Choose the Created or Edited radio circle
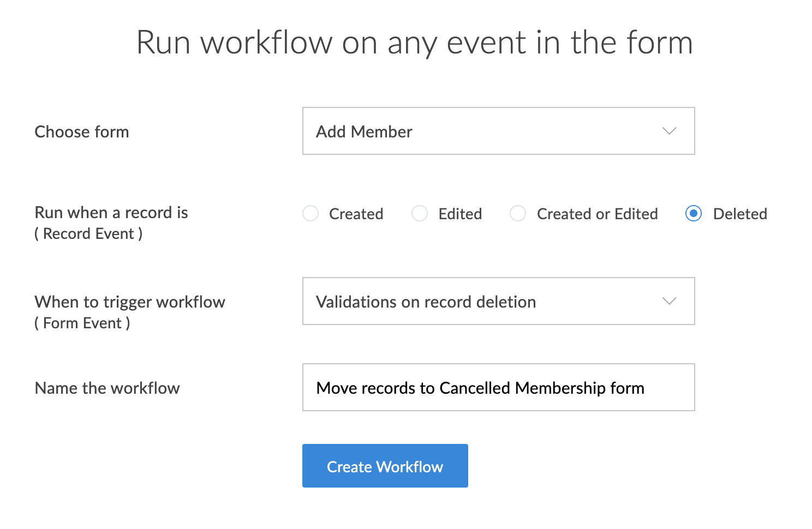Image resolution: width=812 pixels, height=529 pixels. click(x=518, y=214)
